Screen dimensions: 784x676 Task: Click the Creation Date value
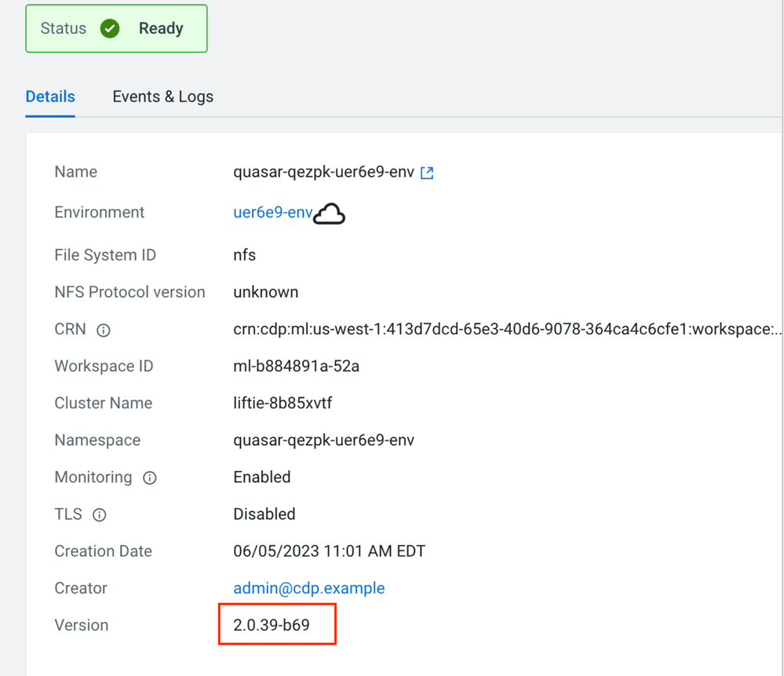pos(329,551)
